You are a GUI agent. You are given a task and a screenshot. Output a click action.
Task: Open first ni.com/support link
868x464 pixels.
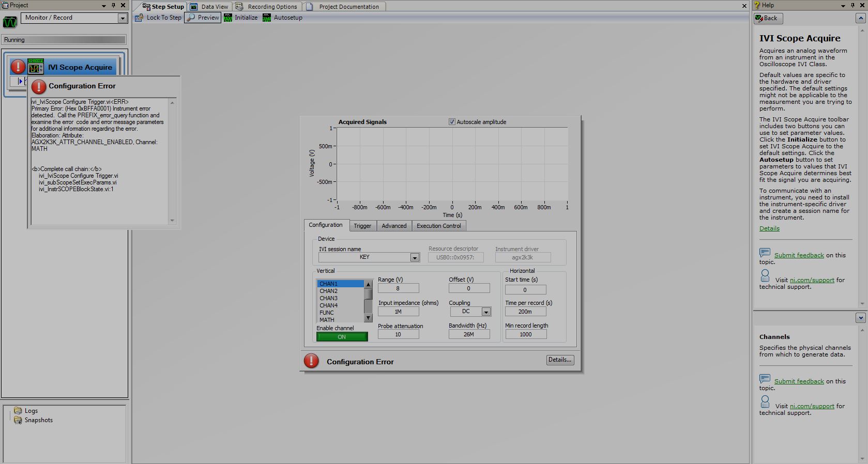(x=812, y=280)
